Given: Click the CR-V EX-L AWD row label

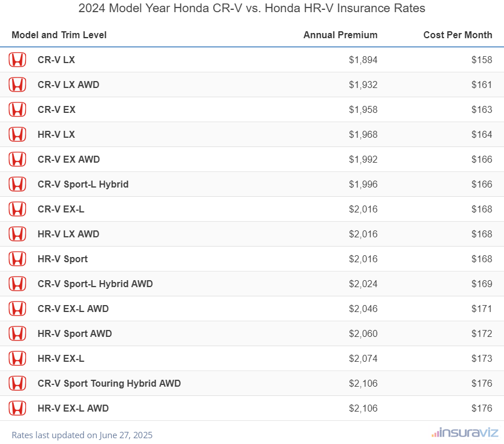Looking at the screenshot, I should point(74,309).
